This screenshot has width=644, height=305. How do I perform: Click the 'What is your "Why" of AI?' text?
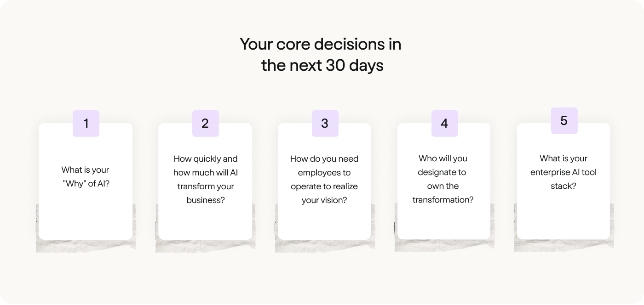click(x=86, y=177)
